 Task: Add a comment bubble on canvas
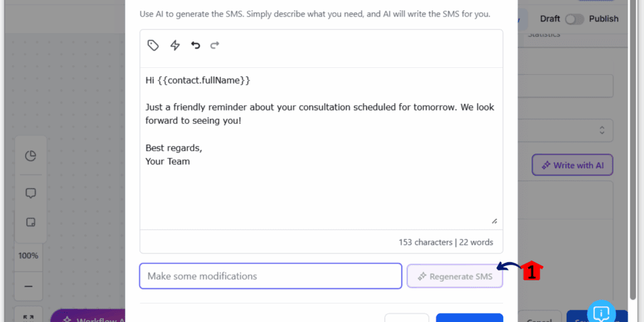point(31,193)
